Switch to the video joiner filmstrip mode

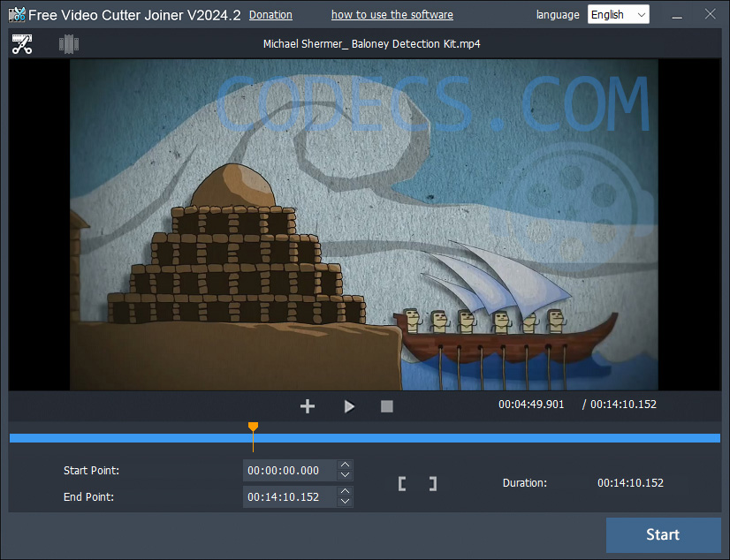pos(69,44)
